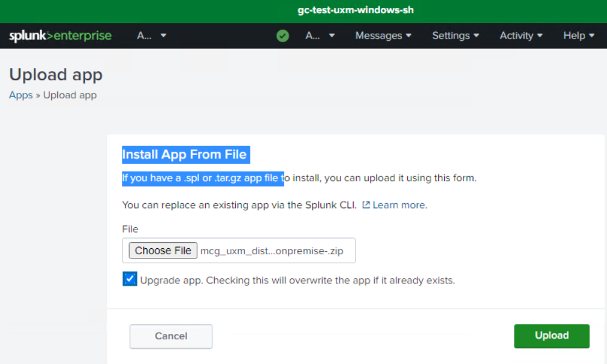Cancel the app upload
Screen dimensions: 607x364
[171, 336]
